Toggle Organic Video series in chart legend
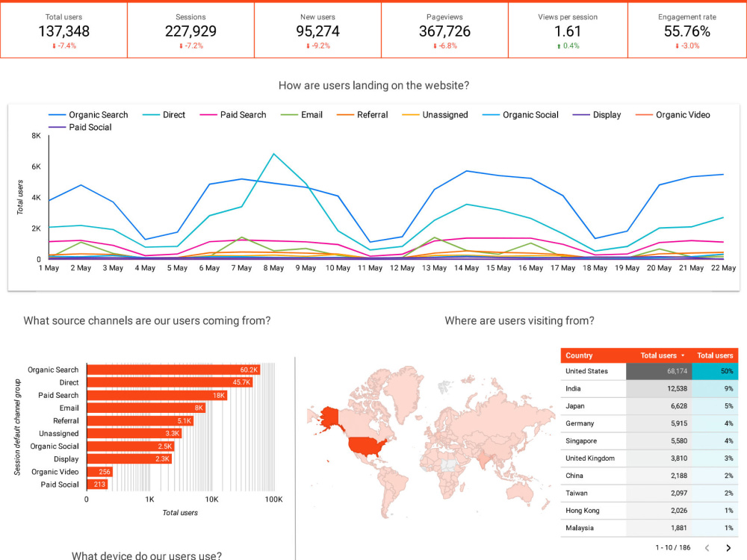 [673, 115]
